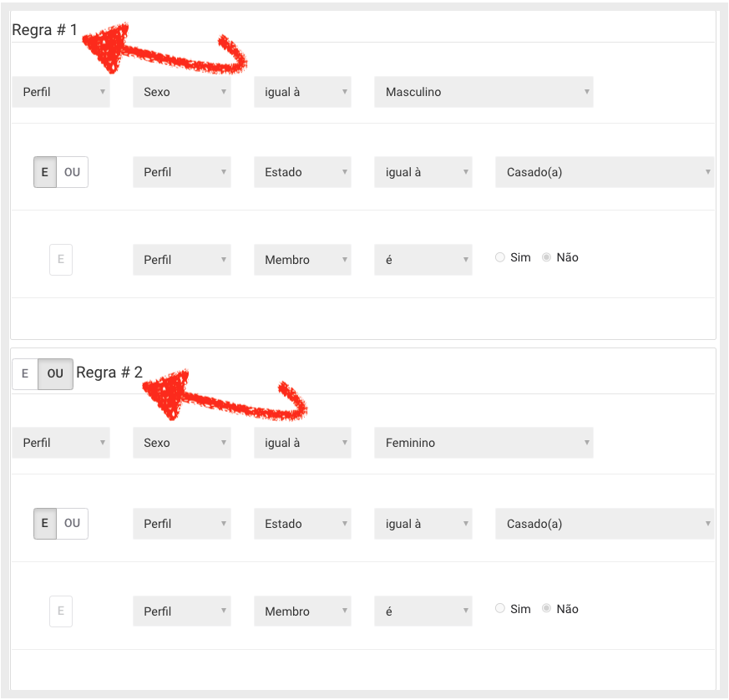Screen dimensions: 729x700
Task: Open the Casado(a) dropdown in Regra 2
Action: [605, 524]
